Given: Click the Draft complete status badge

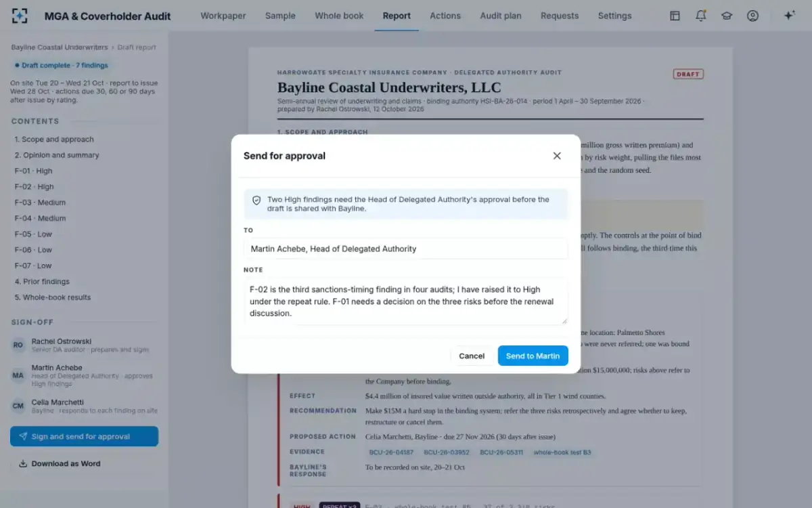Looking at the screenshot, I should point(61,65).
